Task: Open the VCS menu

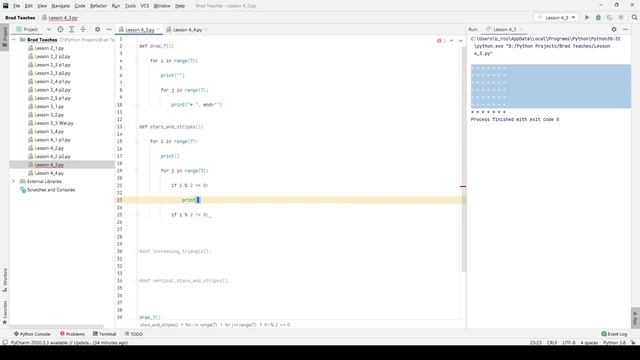Action: coord(144,6)
